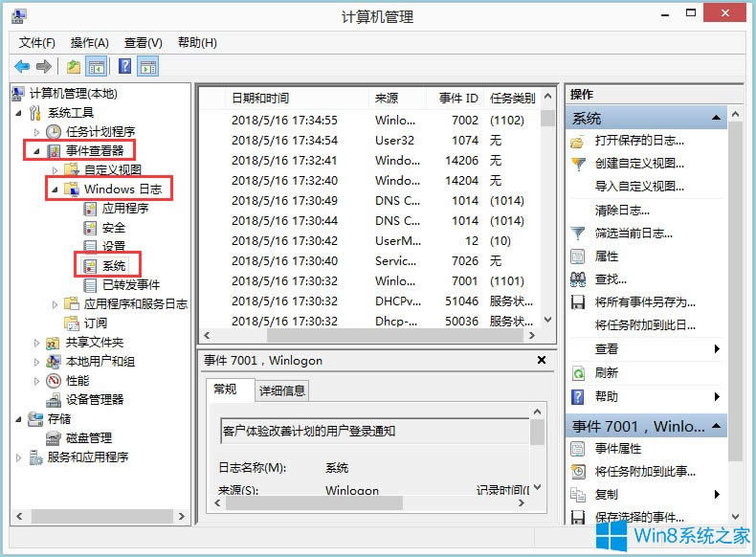Click the binoculars icon beside 查找
756x557 pixels.
click(577, 279)
